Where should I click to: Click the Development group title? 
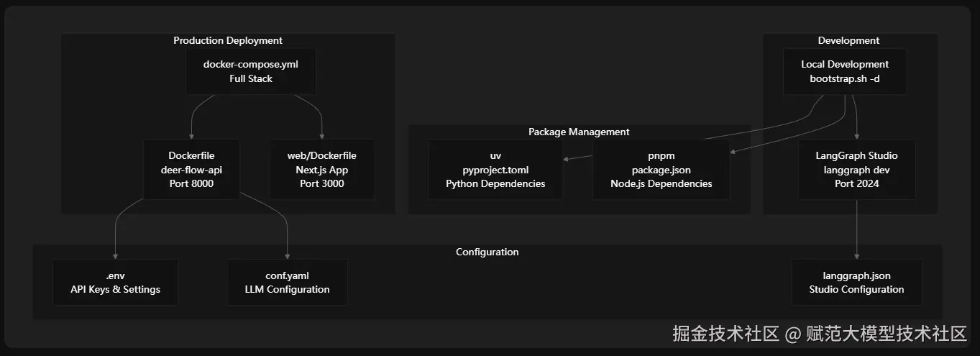click(x=848, y=41)
